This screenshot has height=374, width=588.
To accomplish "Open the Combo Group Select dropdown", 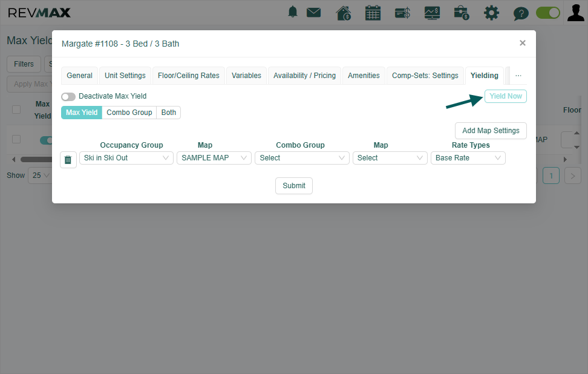I will click(x=302, y=158).
